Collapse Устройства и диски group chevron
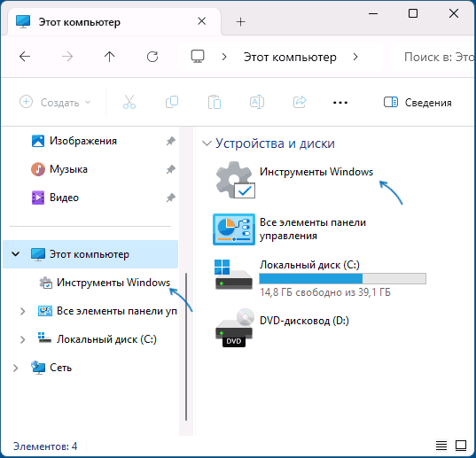The image size is (476, 458). tap(207, 144)
